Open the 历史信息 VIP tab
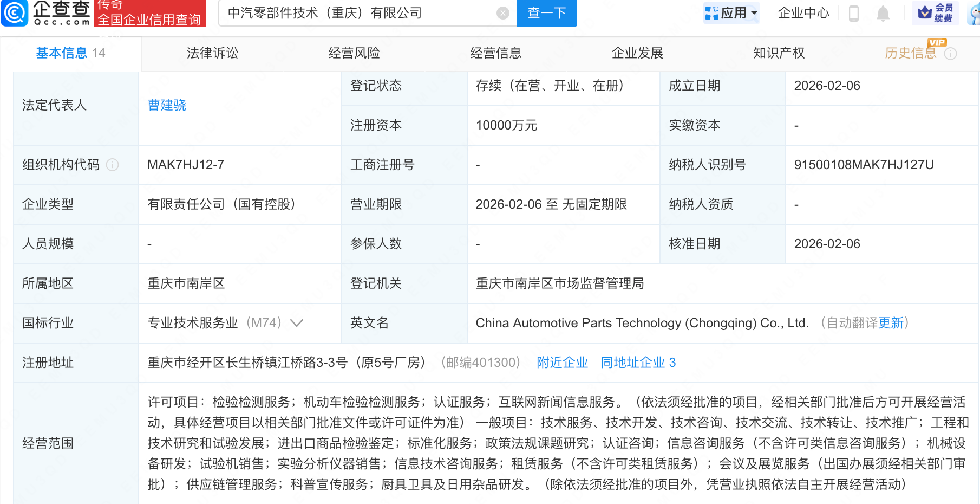The width and height of the screenshot is (980, 504). click(x=911, y=53)
